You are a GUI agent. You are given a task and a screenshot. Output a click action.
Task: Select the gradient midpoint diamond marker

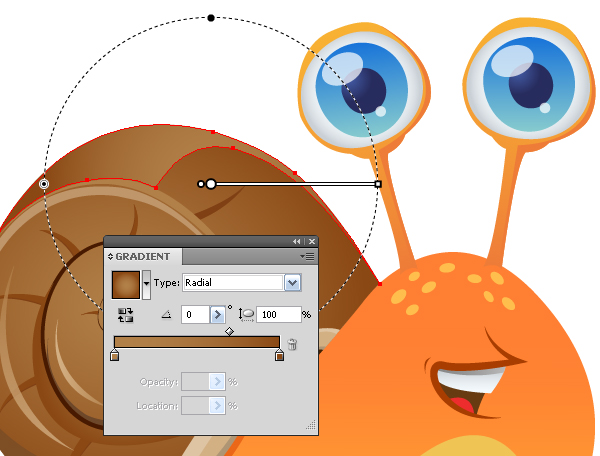[229, 331]
